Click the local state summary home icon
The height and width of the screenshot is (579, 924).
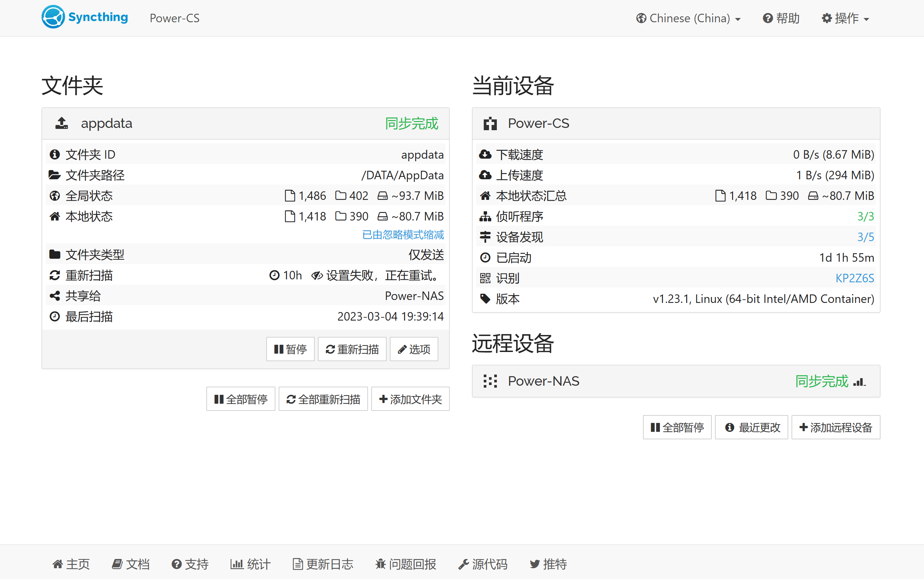[x=485, y=196]
